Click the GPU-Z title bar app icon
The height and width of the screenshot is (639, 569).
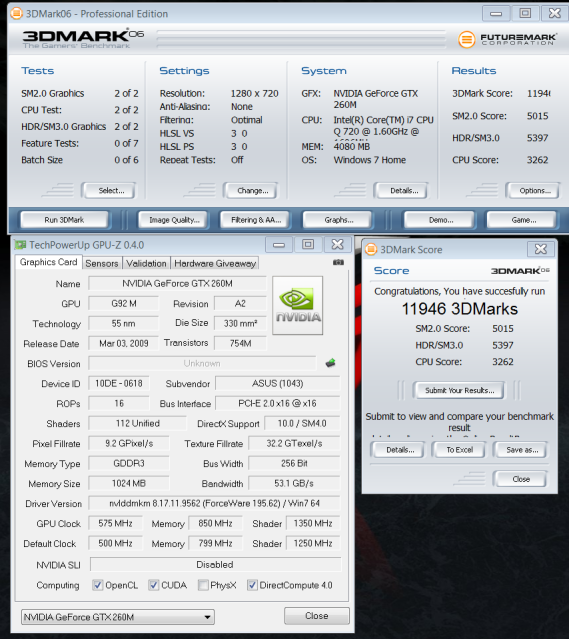click(20, 245)
